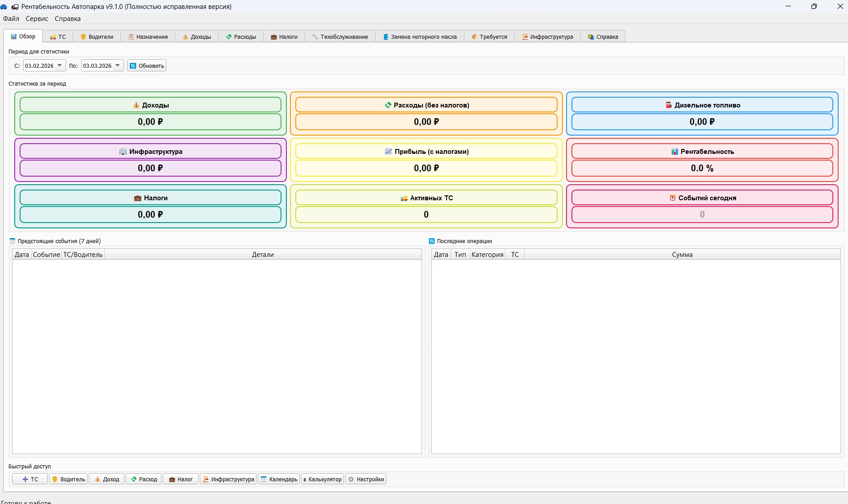
Task: Open the Файл menu
Action: (x=11, y=19)
